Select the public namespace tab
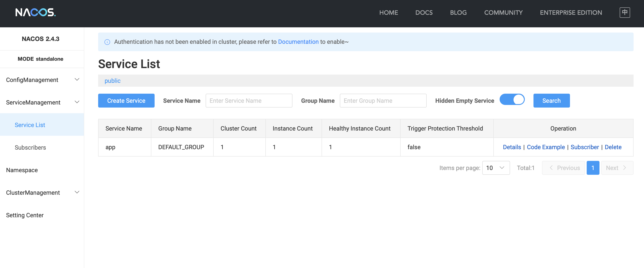The image size is (644, 268). 112,81
